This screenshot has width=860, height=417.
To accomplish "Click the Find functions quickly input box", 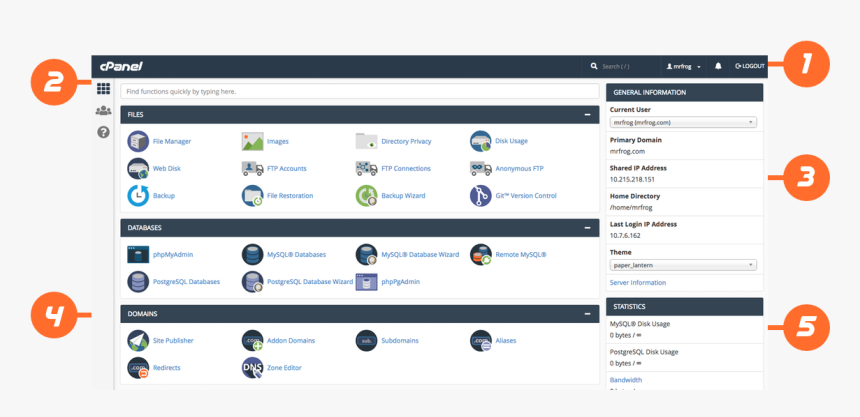I will pyautogui.click(x=360, y=92).
